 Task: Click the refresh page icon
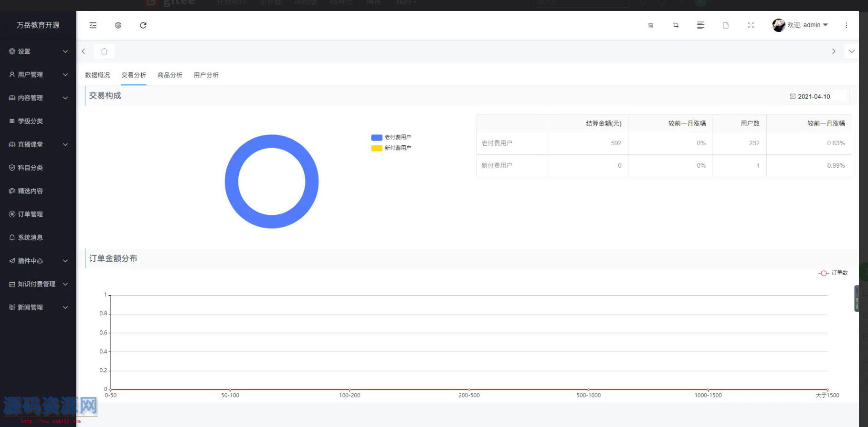143,25
